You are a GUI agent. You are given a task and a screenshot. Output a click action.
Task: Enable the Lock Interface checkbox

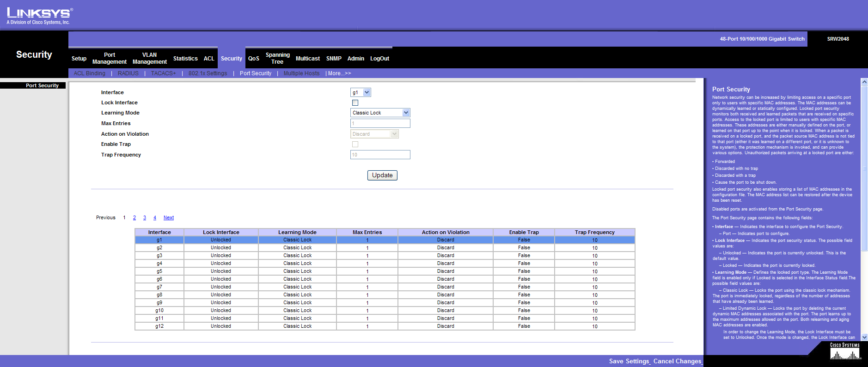tap(355, 103)
